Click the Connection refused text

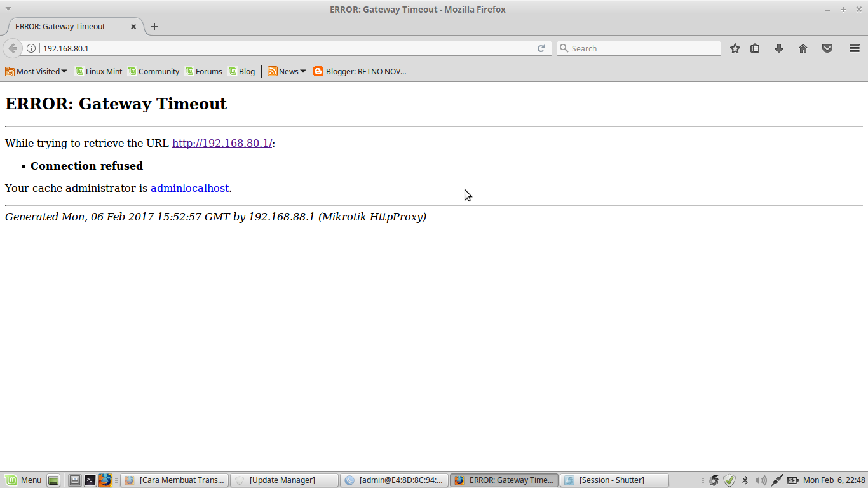(86, 166)
